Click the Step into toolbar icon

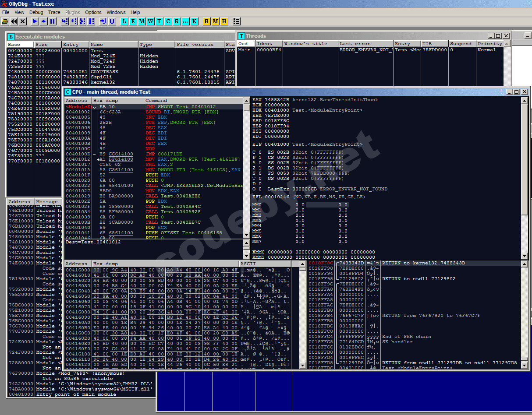(x=65, y=21)
